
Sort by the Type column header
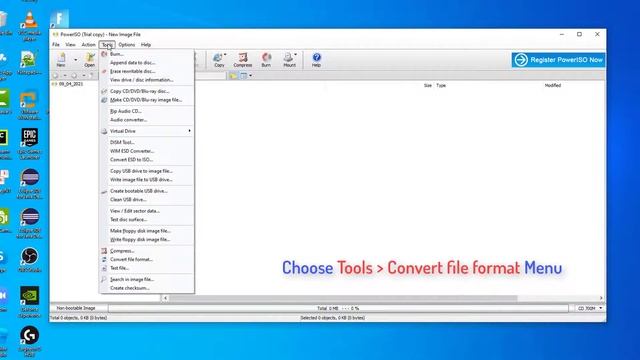[441, 85]
